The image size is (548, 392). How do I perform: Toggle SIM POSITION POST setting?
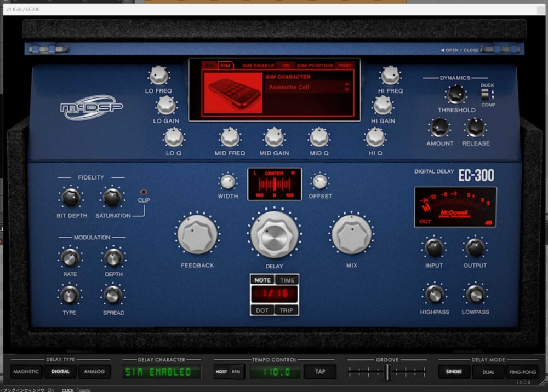tap(345, 65)
